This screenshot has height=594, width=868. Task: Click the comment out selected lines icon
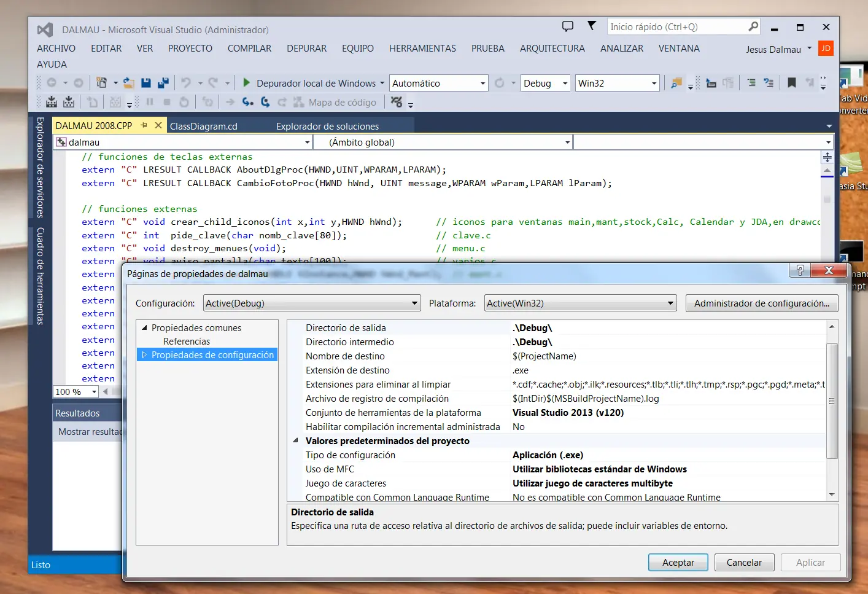pos(751,82)
